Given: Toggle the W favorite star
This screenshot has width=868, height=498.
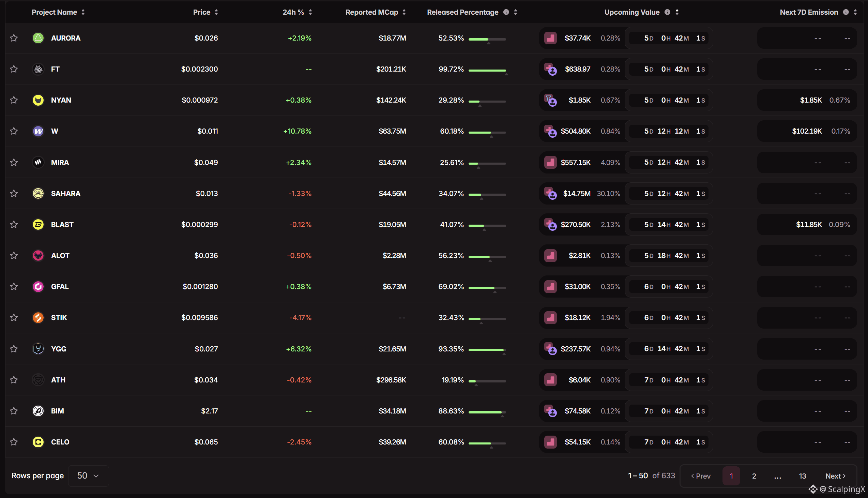Looking at the screenshot, I should coord(14,131).
